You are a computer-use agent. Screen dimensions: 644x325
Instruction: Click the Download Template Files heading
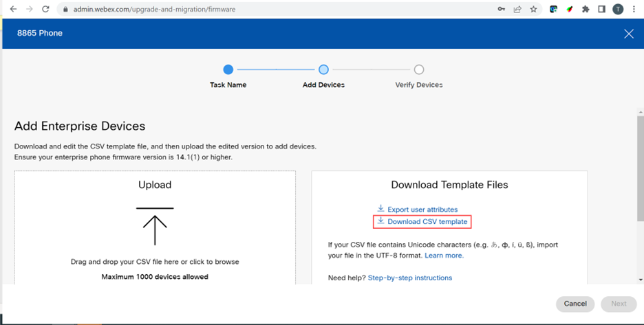click(x=449, y=185)
